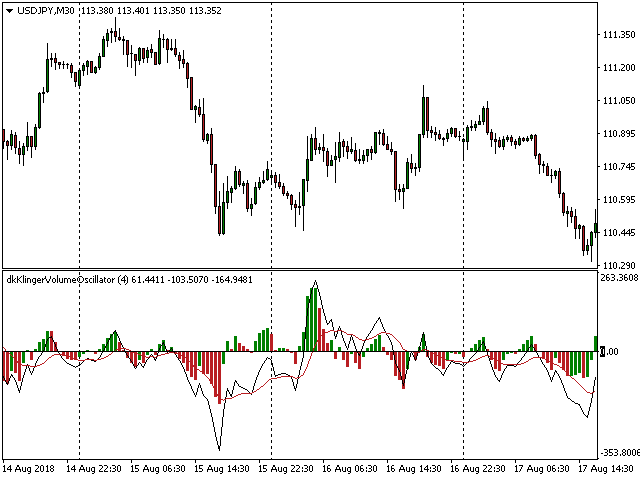
Task: Click the OHLC values 113.380 113.401 113.350 113.352
Action: pyautogui.click(x=151, y=11)
